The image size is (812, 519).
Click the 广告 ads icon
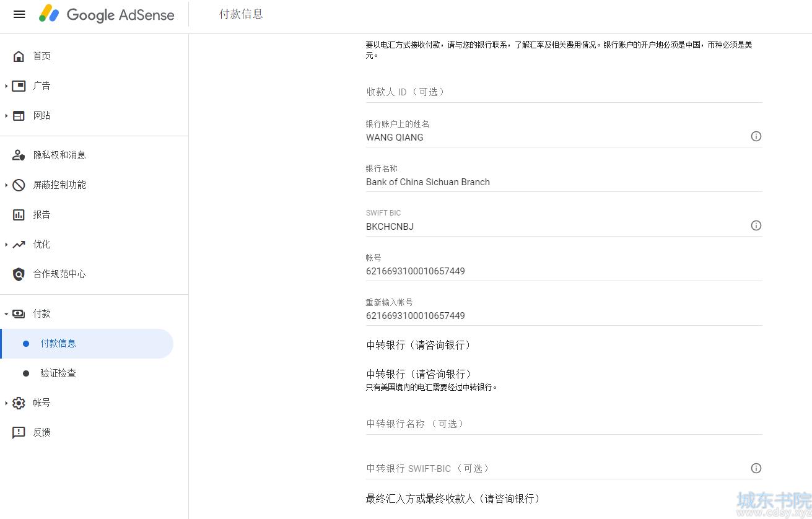pos(19,86)
